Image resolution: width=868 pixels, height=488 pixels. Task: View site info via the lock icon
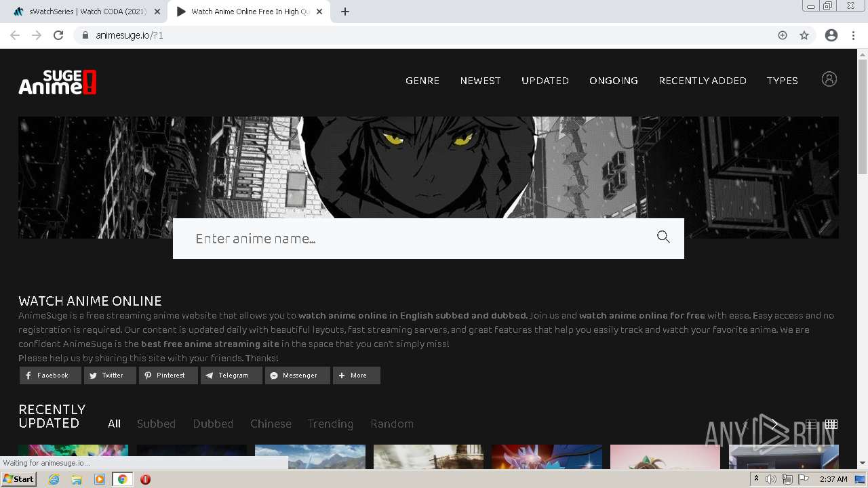85,35
